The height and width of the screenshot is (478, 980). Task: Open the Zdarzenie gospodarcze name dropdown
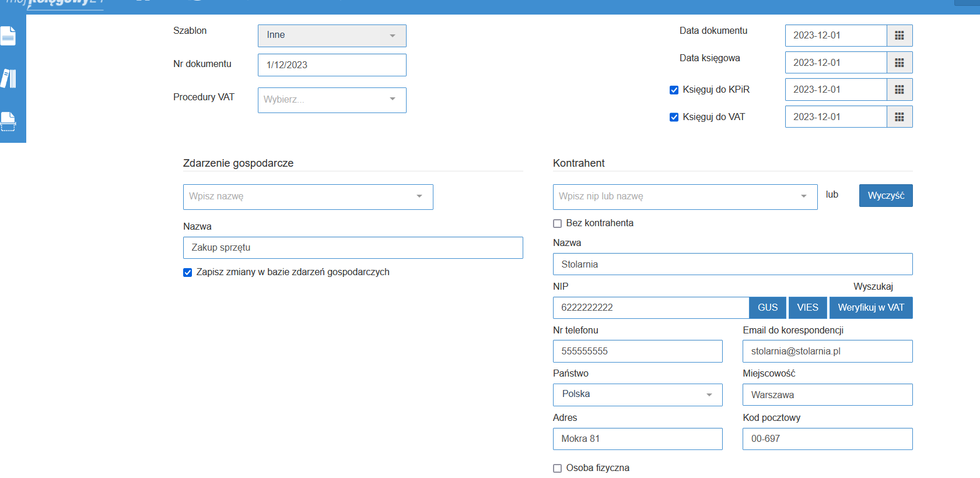point(307,197)
